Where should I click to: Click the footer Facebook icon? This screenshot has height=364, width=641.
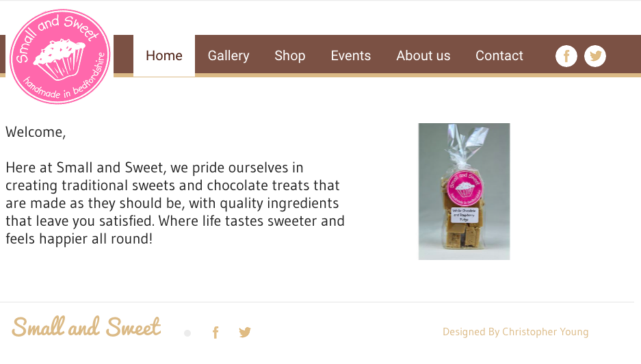215,333
